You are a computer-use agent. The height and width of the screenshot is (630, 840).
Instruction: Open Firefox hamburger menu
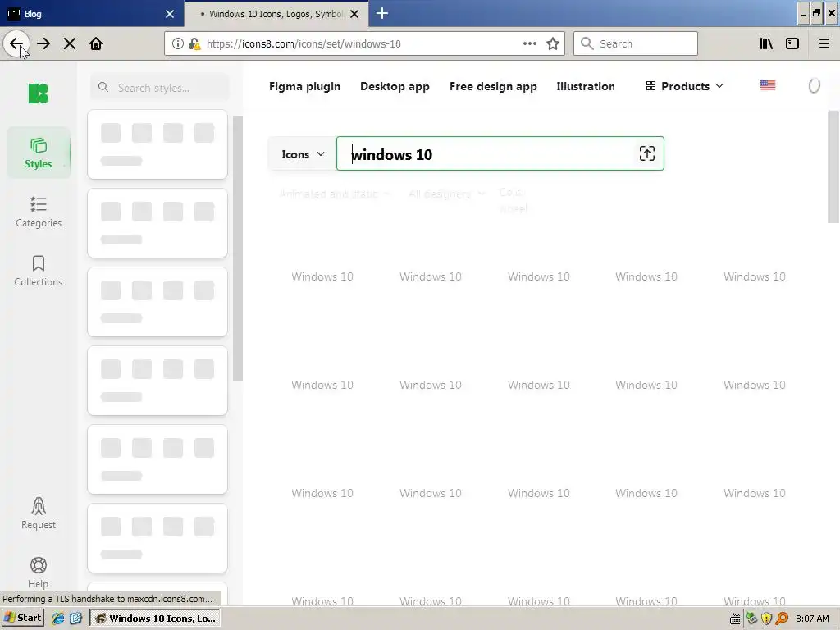click(824, 44)
